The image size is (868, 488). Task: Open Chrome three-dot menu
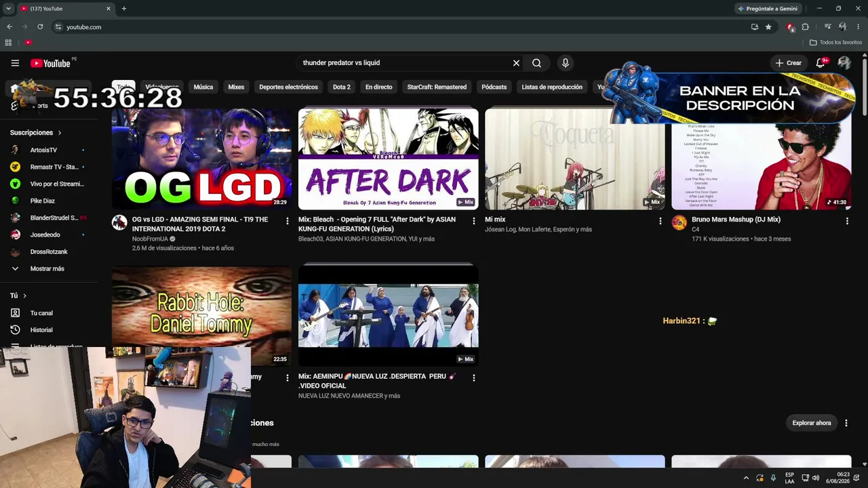tap(859, 27)
